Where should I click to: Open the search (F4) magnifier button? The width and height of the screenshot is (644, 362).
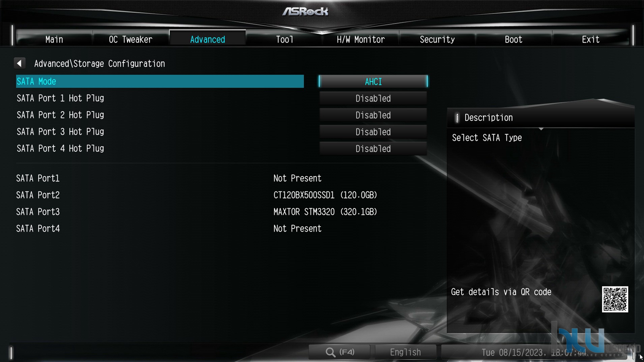pyautogui.click(x=340, y=352)
